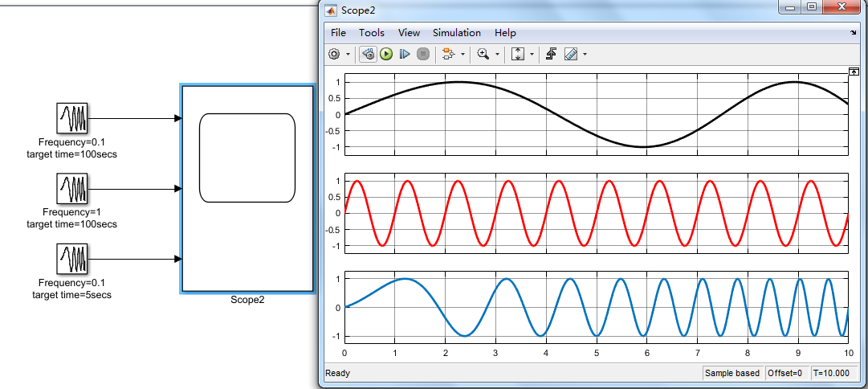Select the Scope2 block in model
Viewport: 868px width, 389px height.
click(247, 188)
